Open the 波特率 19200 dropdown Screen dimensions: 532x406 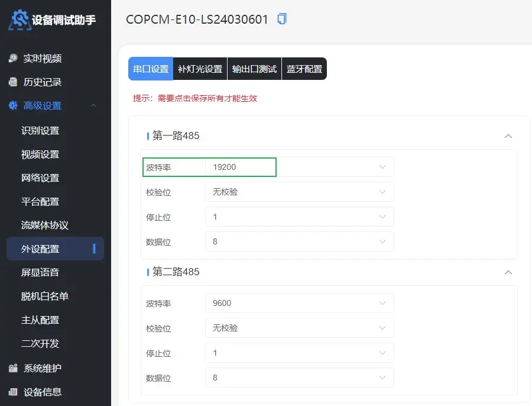click(382, 167)
